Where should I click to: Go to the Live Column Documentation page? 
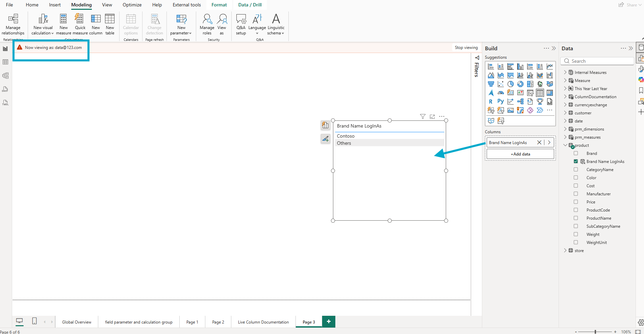[x=263, y=322]
